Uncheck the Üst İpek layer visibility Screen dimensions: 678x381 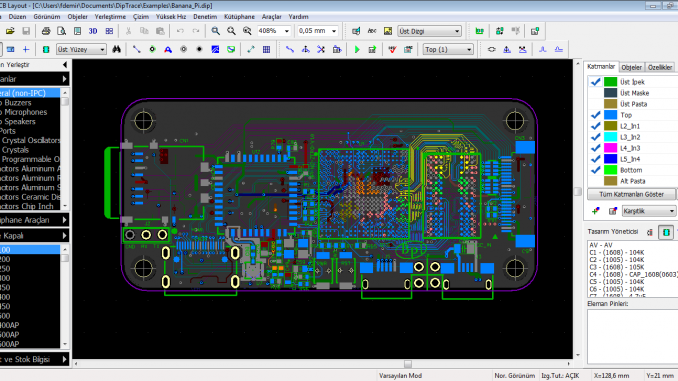pyautogui.click(x=595, y=82)
